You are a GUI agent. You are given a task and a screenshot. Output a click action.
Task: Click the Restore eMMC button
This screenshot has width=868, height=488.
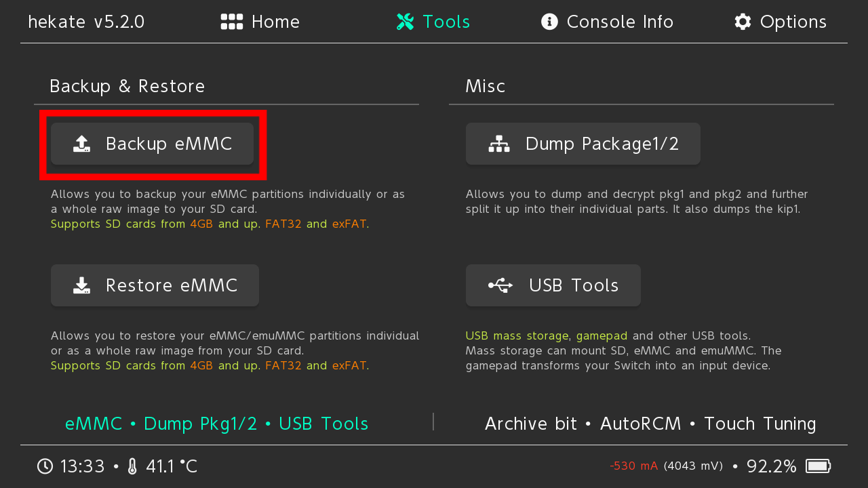[x=155, y=285]
